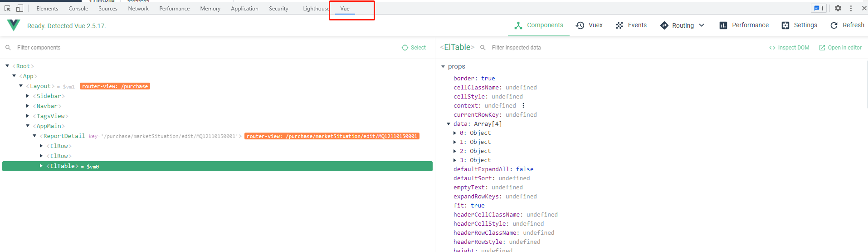Switch to the Console tab
The width and height of the screenshot is (868, 252).
(78, 9)
